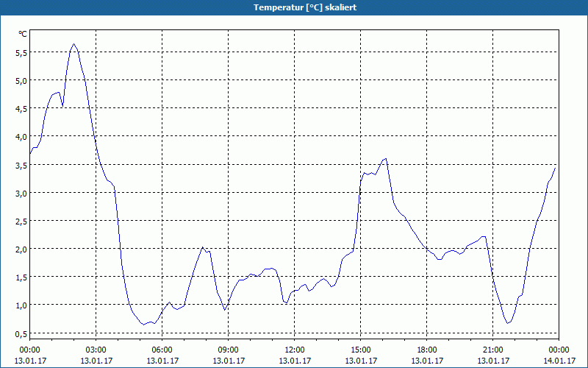Click the 14.01.17 date label
Image resolution: width=588 pixels, height=368 pixels.
coord(559,361)
